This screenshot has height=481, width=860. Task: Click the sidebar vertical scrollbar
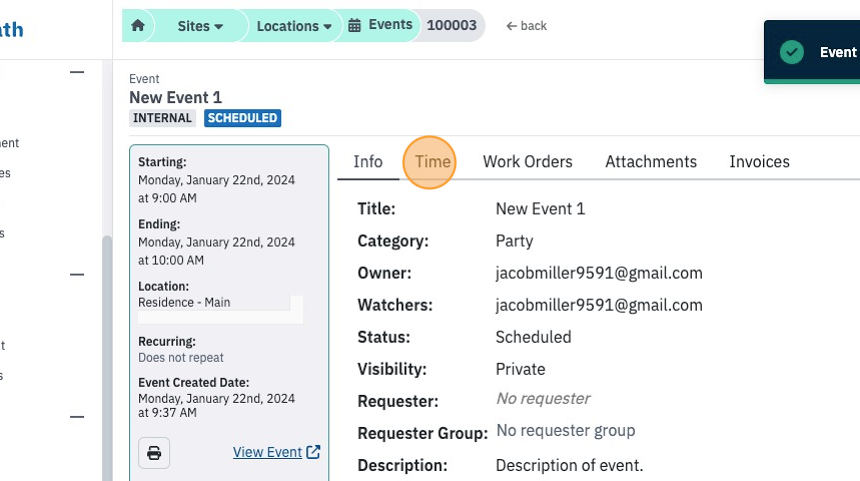(x=107, y=356)
